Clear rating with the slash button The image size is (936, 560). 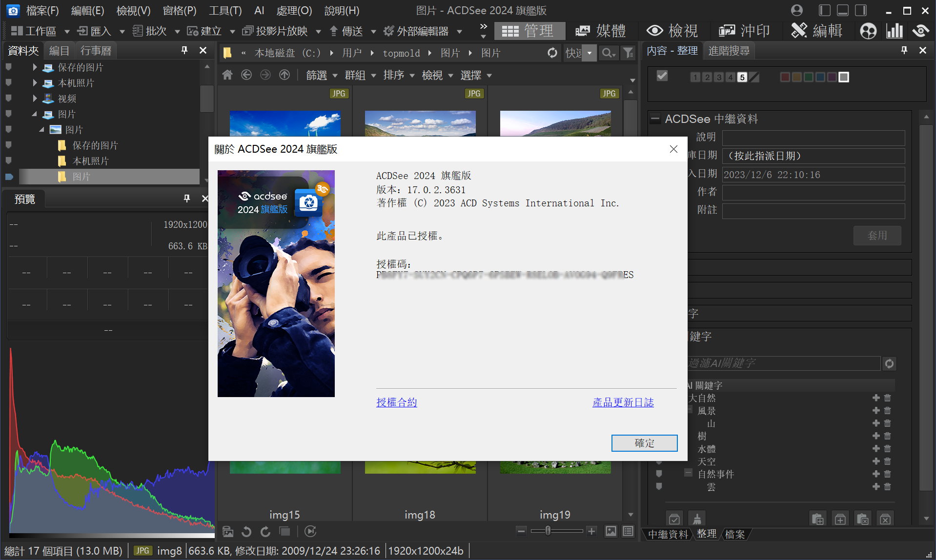point(754,77)
